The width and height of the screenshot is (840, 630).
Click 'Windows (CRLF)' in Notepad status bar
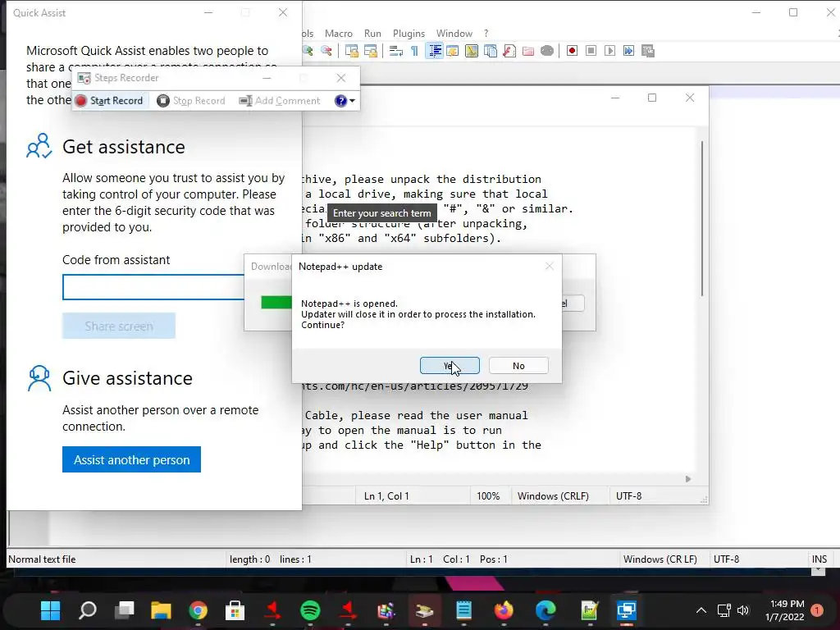point(553,496)
